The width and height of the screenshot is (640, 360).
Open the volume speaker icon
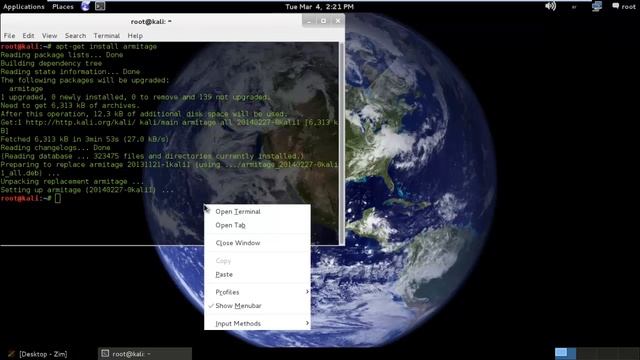pos(551,6)
